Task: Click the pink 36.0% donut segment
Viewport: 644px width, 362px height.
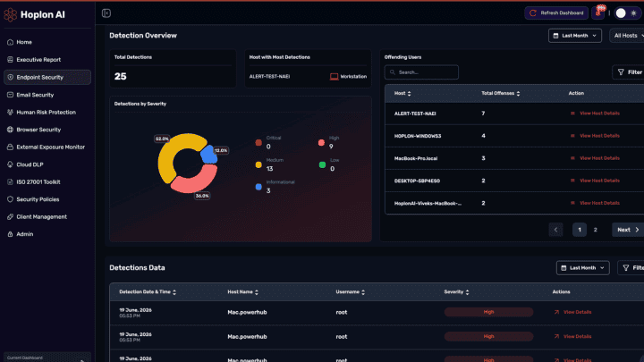Action: pos(196,181)
